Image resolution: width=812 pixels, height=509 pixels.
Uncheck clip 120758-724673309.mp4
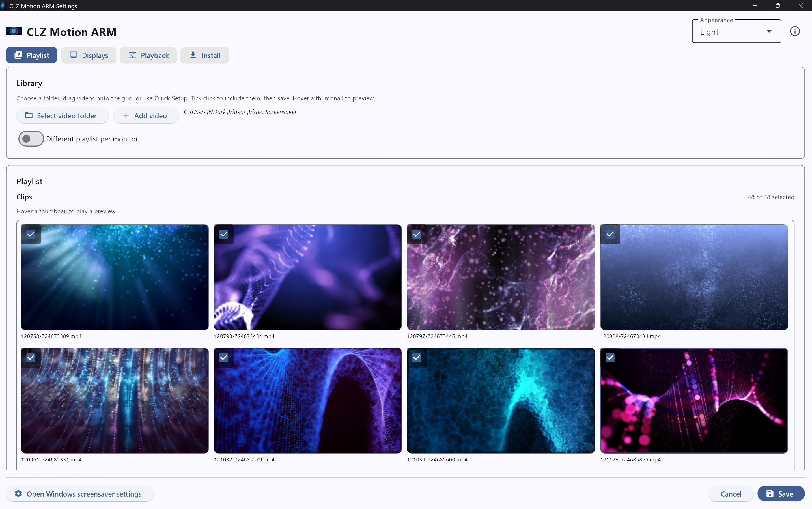[31, 234]
